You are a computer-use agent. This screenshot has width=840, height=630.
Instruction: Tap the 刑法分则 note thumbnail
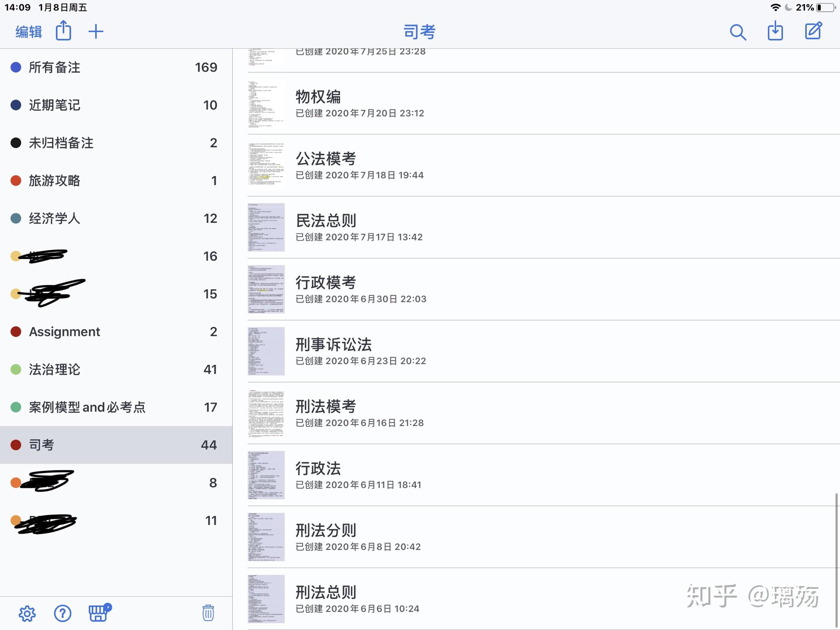[x=266, y=537]
